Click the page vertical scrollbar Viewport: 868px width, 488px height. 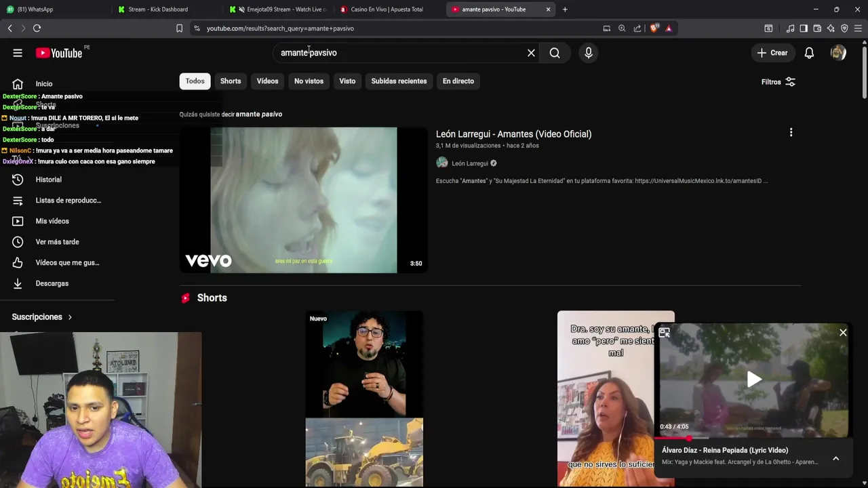864,71
